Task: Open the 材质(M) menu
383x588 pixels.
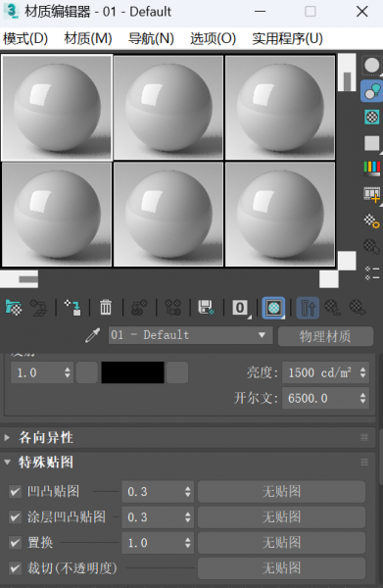Action: pyautogui.click(x=88, y=38)
